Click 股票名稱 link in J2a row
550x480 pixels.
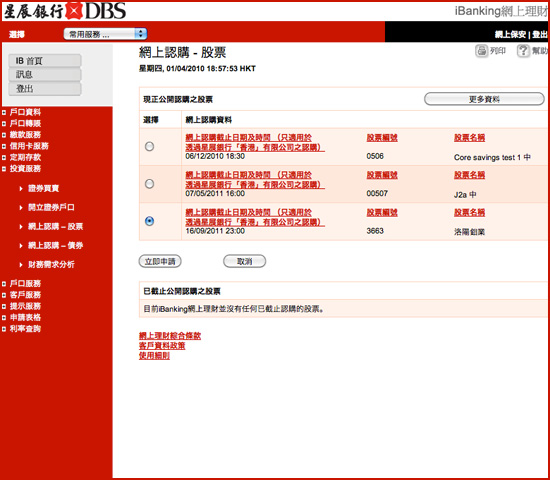click(469, 175)
